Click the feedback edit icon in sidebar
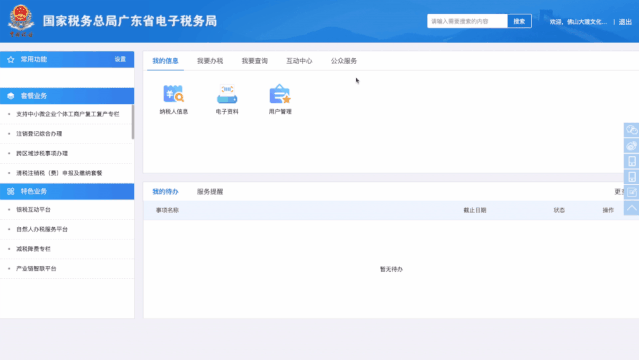Viewport: 639px width, 360px height. click(631, 192)
